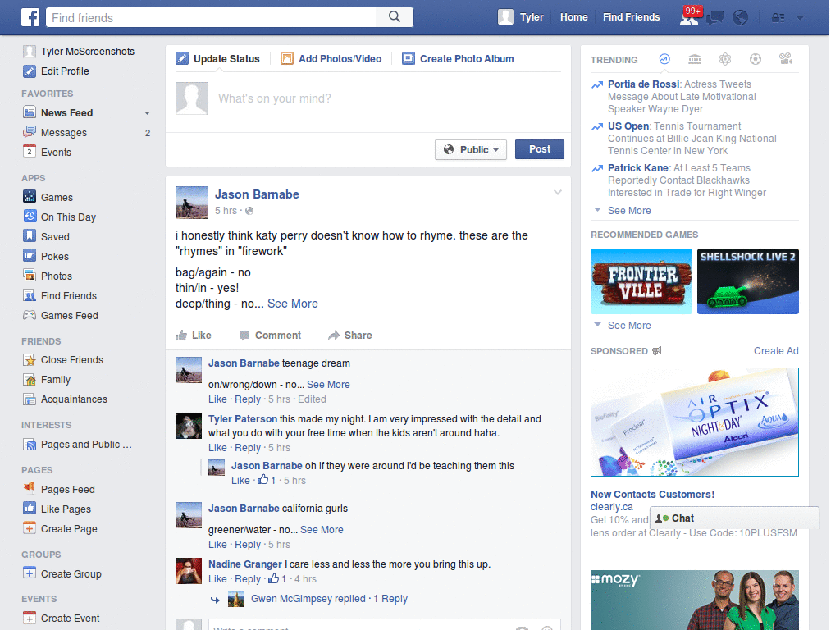Select Update Status tab
Viewport: 840px width, 630px height.
217,58
